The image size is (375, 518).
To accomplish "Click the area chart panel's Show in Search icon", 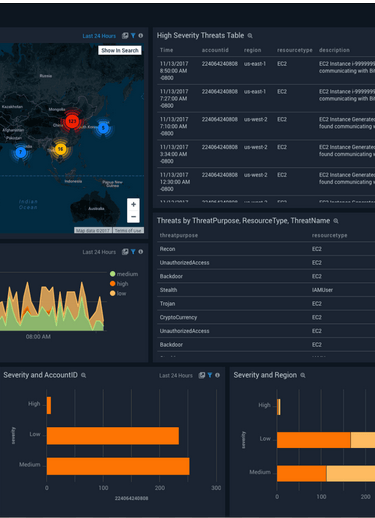I will click(125, 252).
